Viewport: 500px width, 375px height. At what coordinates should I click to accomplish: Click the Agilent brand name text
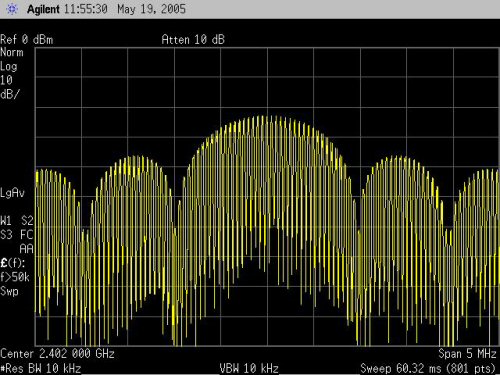click(x=43, y=9)
